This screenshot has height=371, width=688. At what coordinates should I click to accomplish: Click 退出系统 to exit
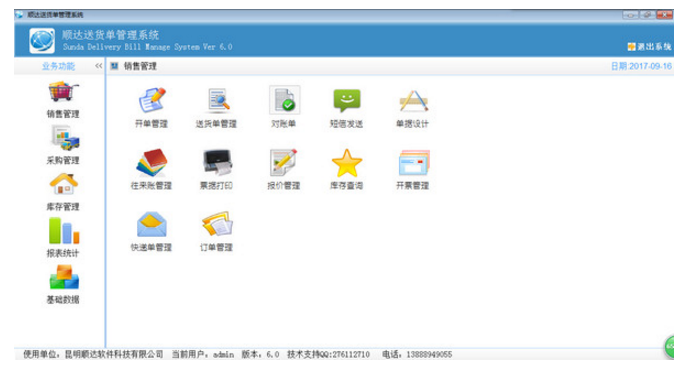650,46
